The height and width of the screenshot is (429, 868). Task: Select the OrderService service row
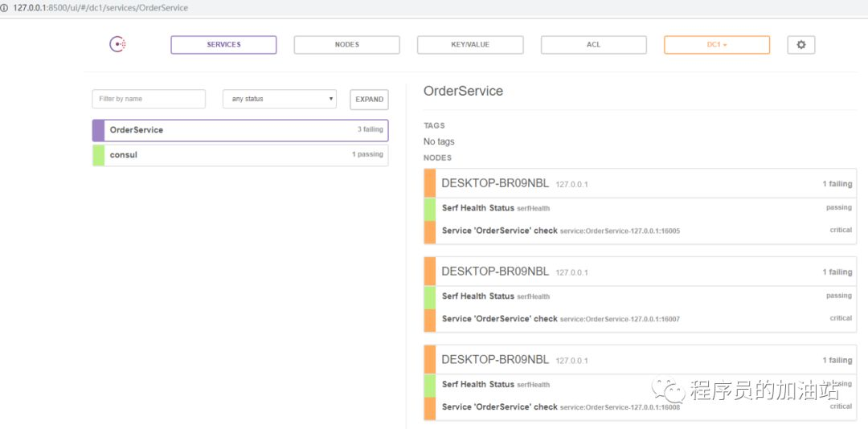pos(240,130)
